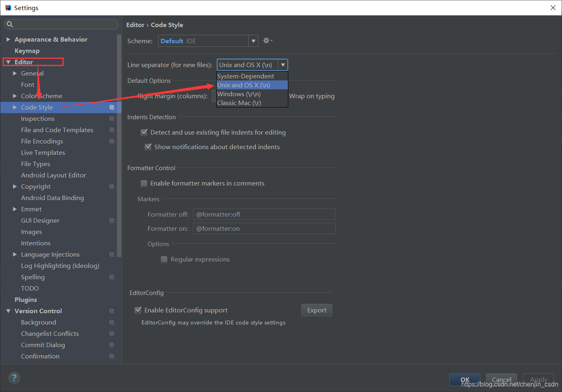The image size is (562, 392).
Task: Click project-level icon beside Code Style
Action: point(112,107)
